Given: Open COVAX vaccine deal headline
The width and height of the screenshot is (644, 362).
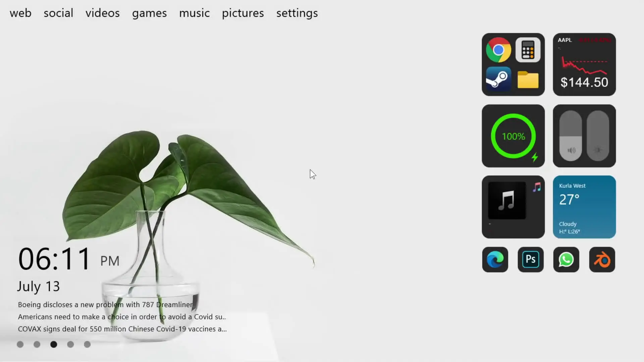Looking at the screenshot, I should 122,329.
